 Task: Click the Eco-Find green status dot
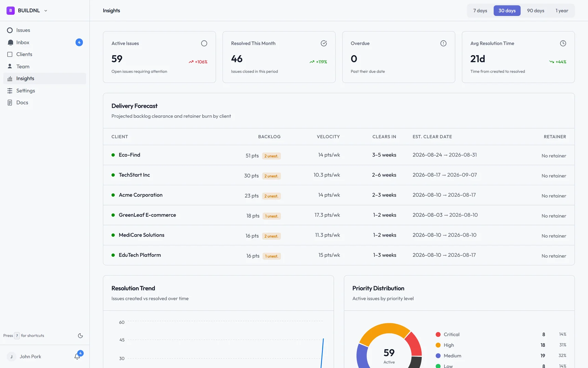[113, 155]
